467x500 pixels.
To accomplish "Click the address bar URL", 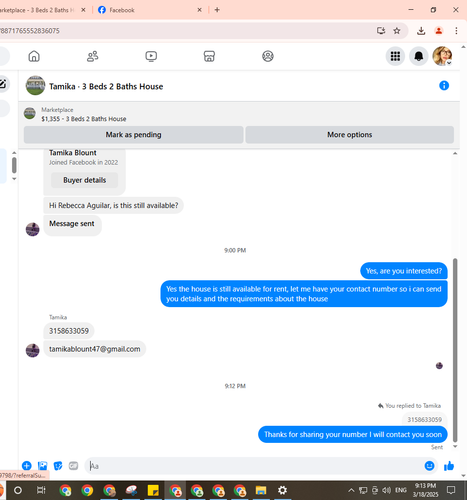I will (30, 31).
